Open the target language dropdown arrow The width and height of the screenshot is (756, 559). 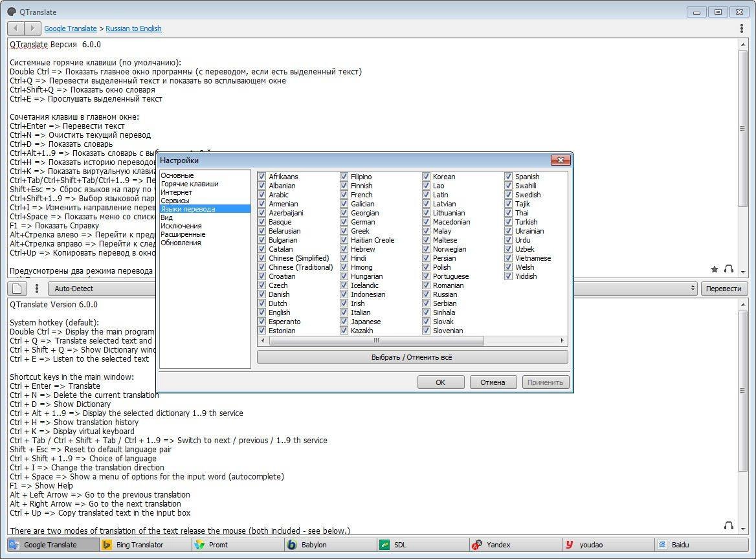coord(693,288)
